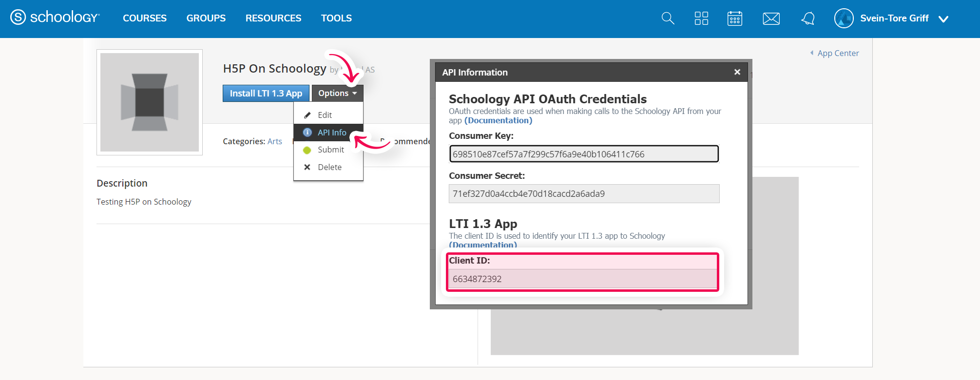Open LTI 1.3 App Documentation link

click(x=483, y=245)
